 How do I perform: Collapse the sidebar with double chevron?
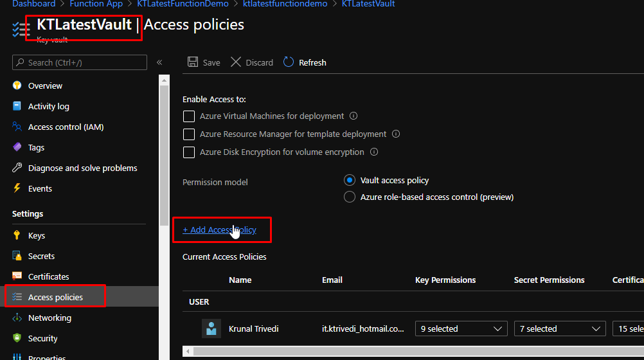(x=159, y=62)
